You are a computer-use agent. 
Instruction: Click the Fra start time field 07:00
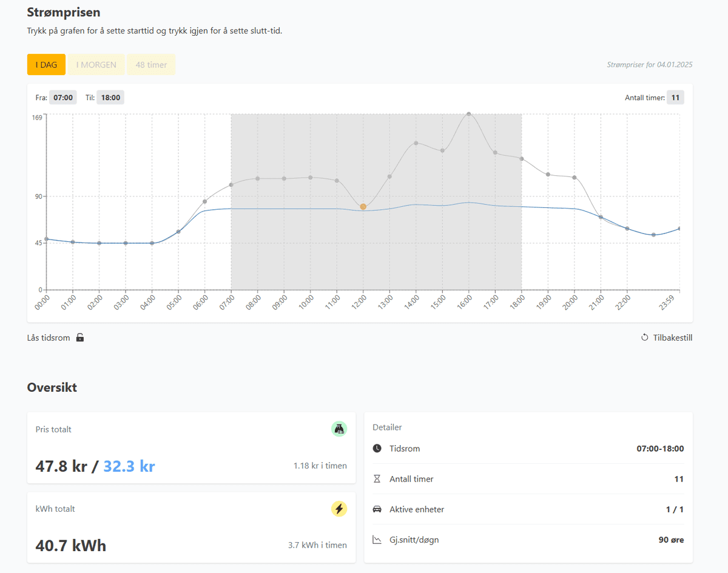point(62,98)
